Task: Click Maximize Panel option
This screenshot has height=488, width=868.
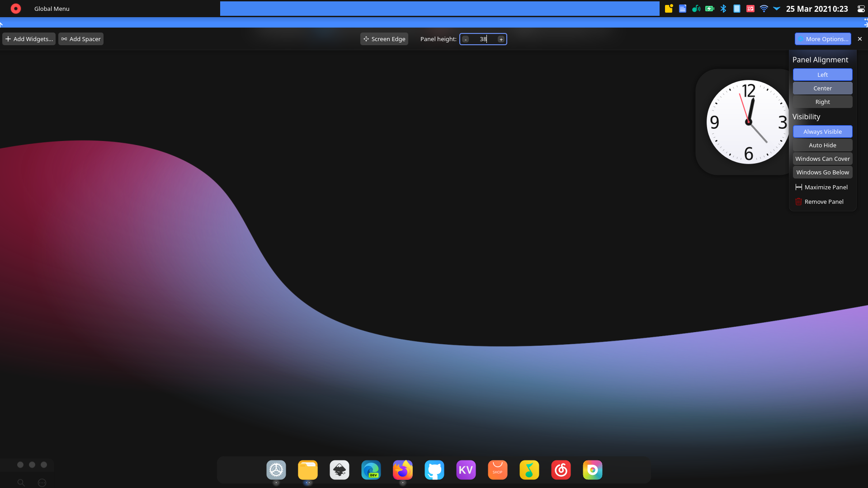Action: [x=821, y=187]
